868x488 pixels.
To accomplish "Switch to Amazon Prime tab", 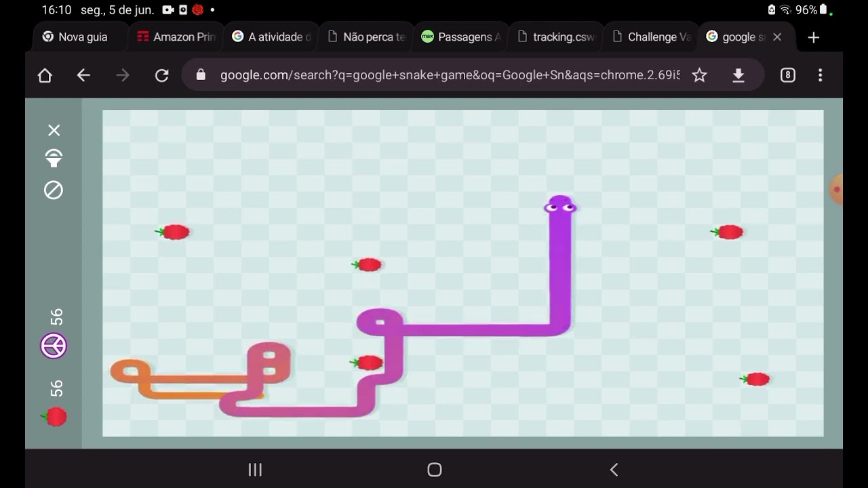I will (176, 37).
